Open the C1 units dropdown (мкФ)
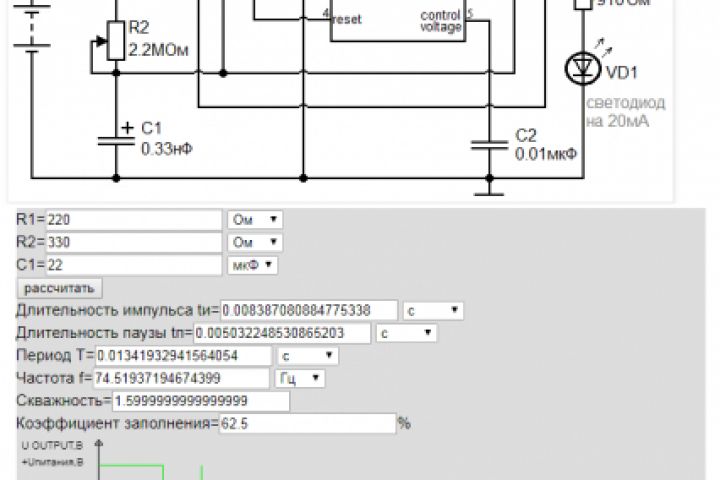 253,265
